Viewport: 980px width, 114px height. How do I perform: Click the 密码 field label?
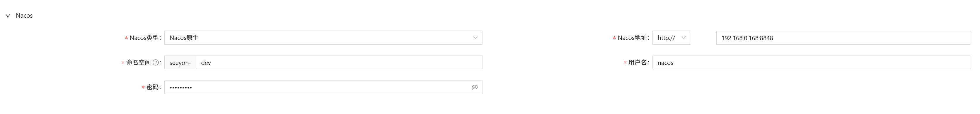[152, 87]
